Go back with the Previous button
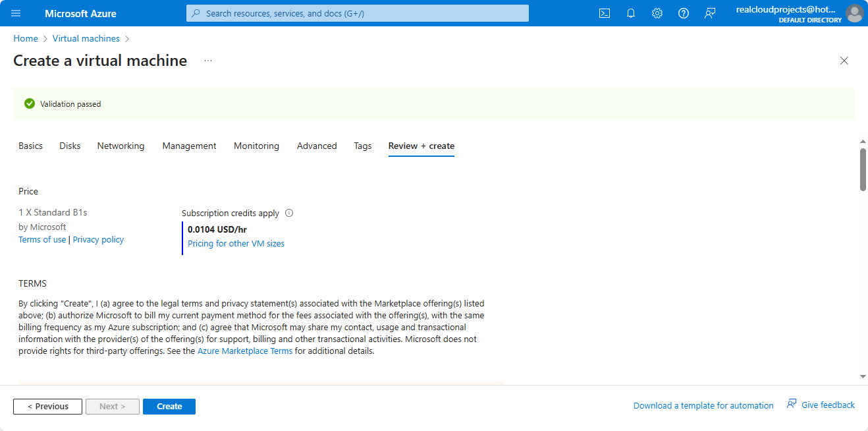 (47, 407)
